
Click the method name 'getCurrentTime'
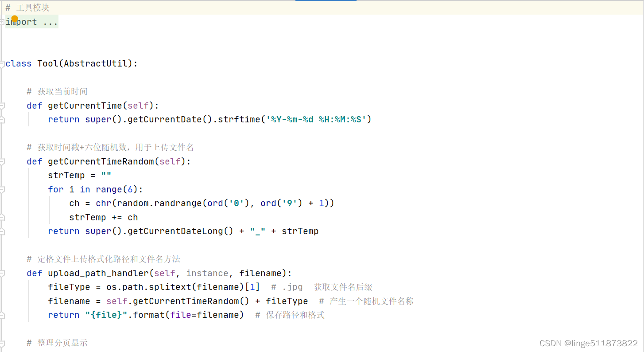pyautogui.click(x=85, y=106)
